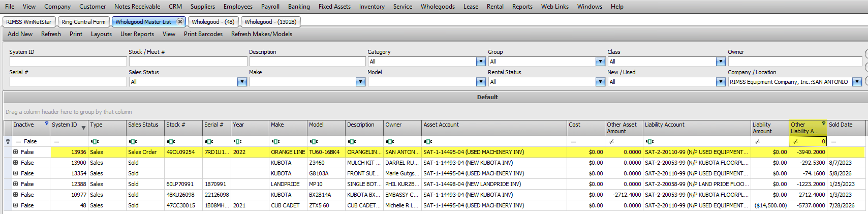868x214 pixels.
Task: Open Layouts in toolbar
Action: [x=101, y=34]
